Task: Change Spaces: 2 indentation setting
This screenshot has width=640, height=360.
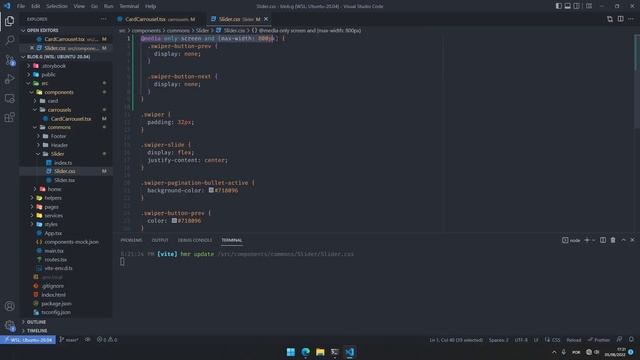Action: coord(498,340)
